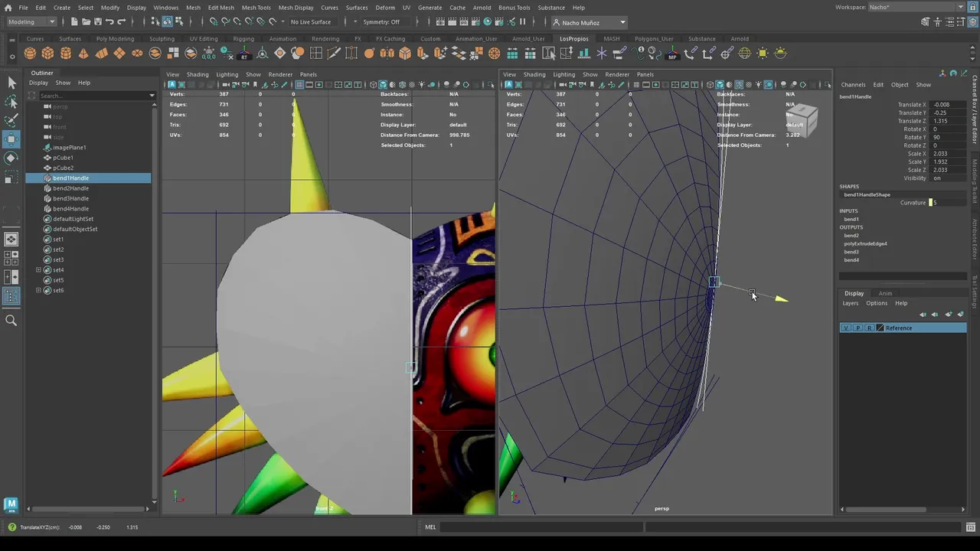Select pCube1 in Outliner

(x=63, y=158)
